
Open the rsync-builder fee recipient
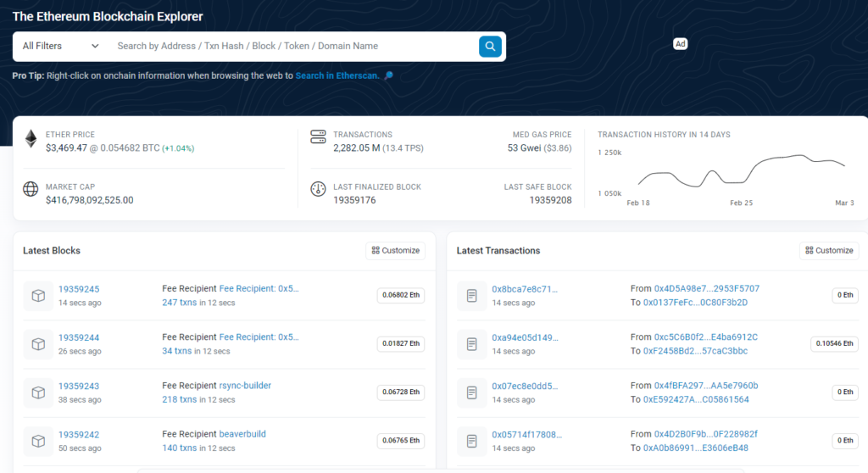pos(245,386)
